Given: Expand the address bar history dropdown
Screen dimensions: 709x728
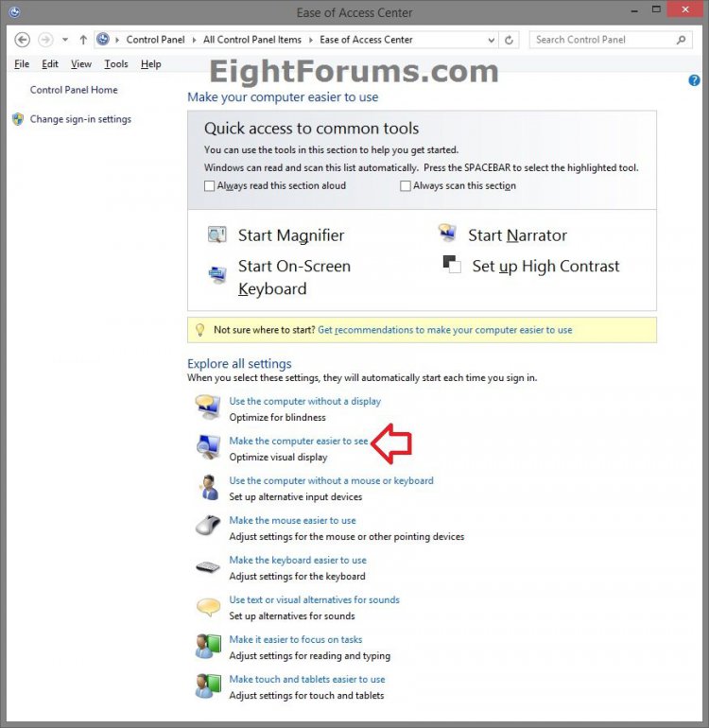Looking at the screenshot, I should [492, 40].
